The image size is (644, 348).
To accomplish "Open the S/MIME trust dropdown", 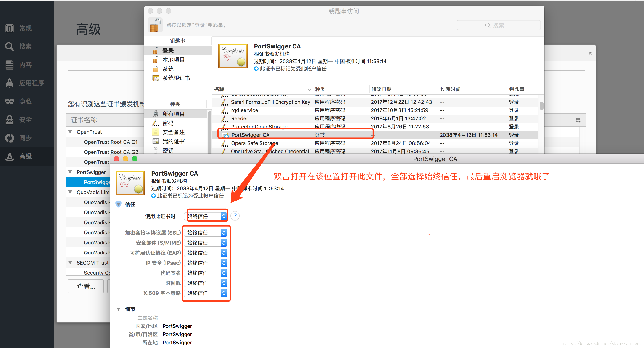I will tap(206, 243).
